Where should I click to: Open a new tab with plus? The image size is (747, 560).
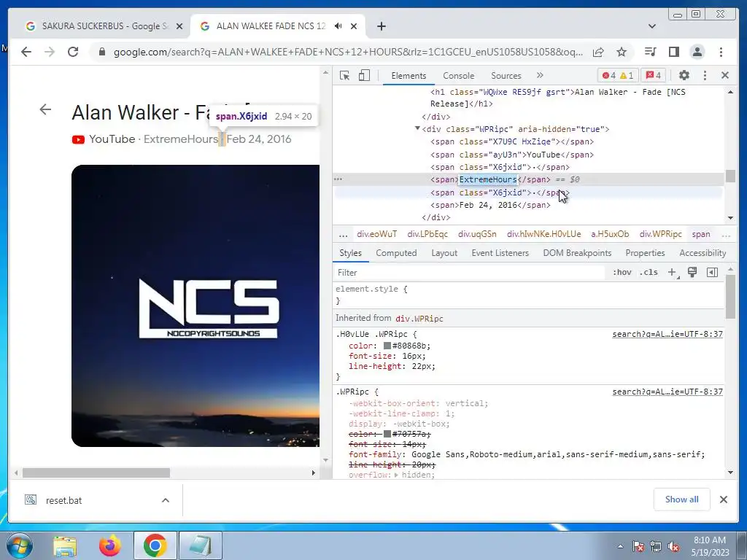point(381,26)
